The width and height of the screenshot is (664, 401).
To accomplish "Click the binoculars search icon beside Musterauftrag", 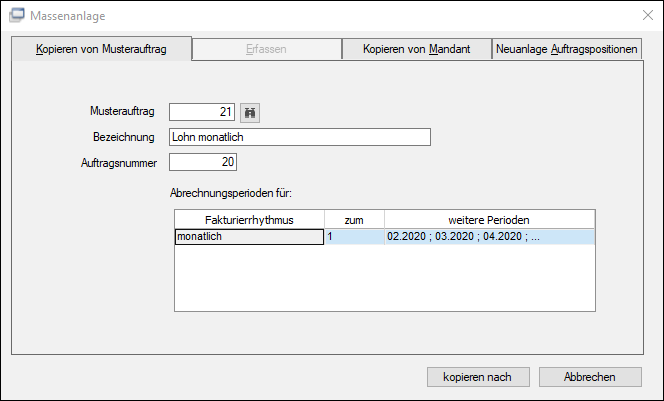I will click(250, 113).
